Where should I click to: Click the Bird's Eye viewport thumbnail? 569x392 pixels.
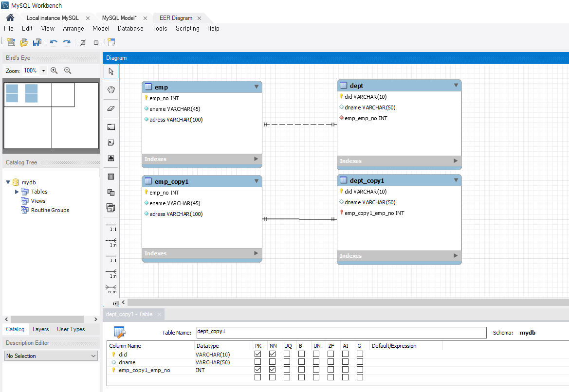pos(39,95)
